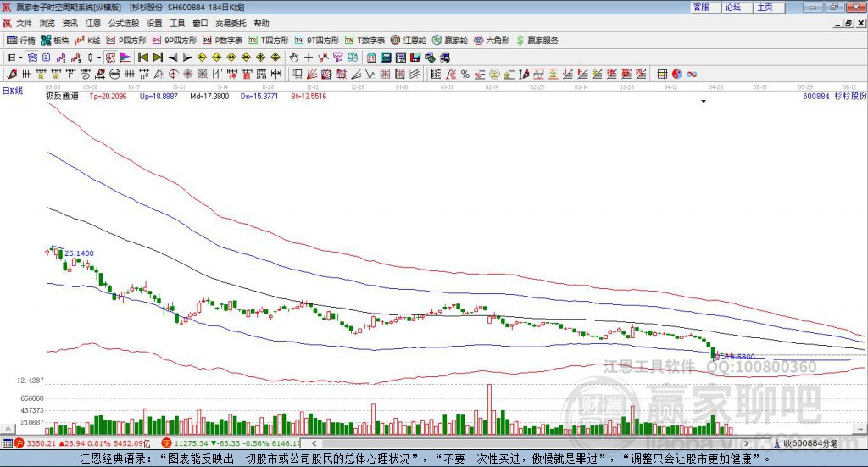Viewport: 868px width, 467px height.
Task: Click the small black dropdown triangle above chart
Action: pos(704,101)
